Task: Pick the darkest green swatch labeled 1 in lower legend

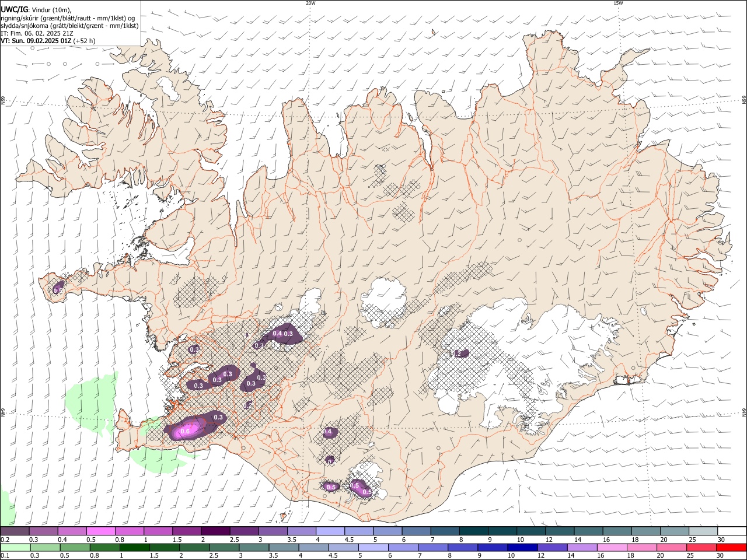Action: click(x=135, y=548)
